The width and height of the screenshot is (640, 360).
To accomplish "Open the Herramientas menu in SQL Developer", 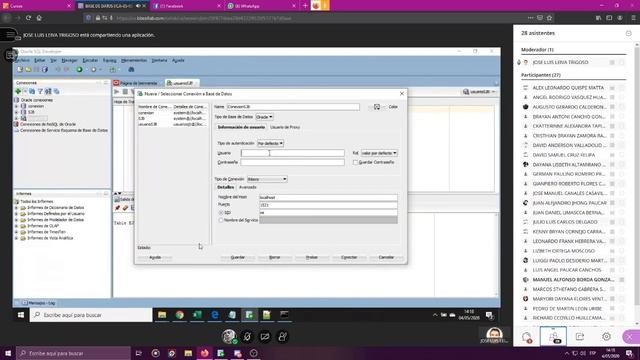I will [x=134, y=60].
